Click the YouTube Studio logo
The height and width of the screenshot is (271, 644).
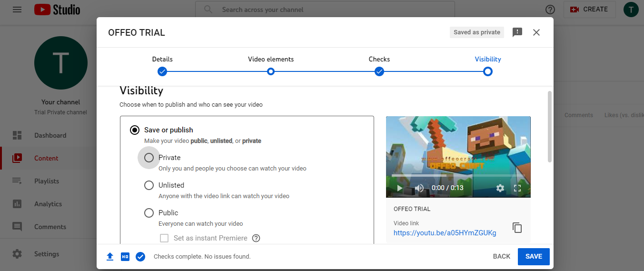[x=57, y=10]
